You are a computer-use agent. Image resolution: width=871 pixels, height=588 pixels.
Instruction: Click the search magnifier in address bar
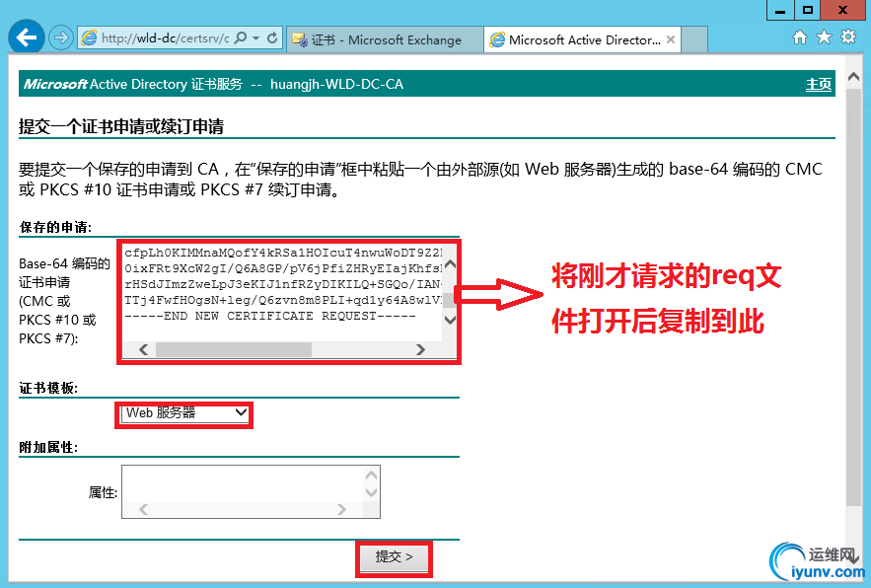pos(241,37)
